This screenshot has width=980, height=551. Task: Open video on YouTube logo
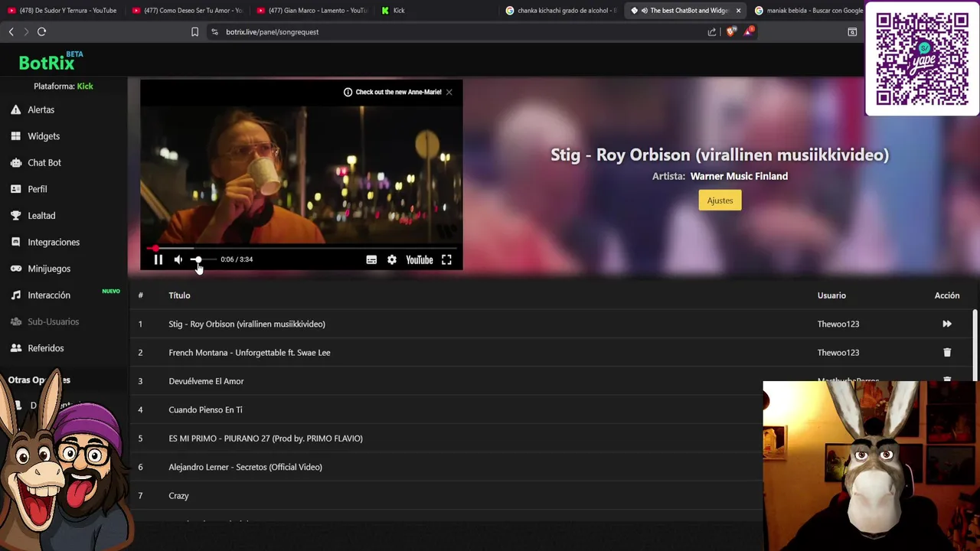(420, 259)
